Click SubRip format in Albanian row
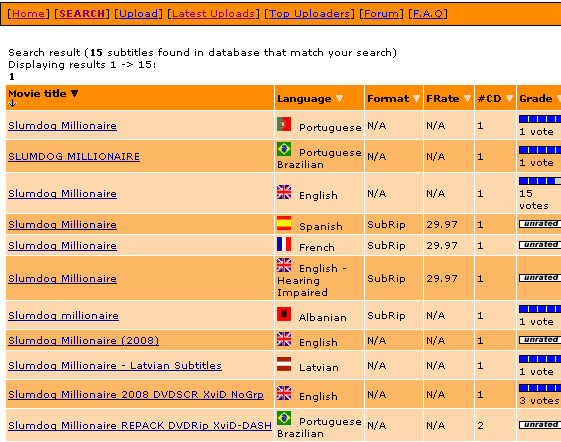This screenshot has height=442, width=561. coord(386,315)
